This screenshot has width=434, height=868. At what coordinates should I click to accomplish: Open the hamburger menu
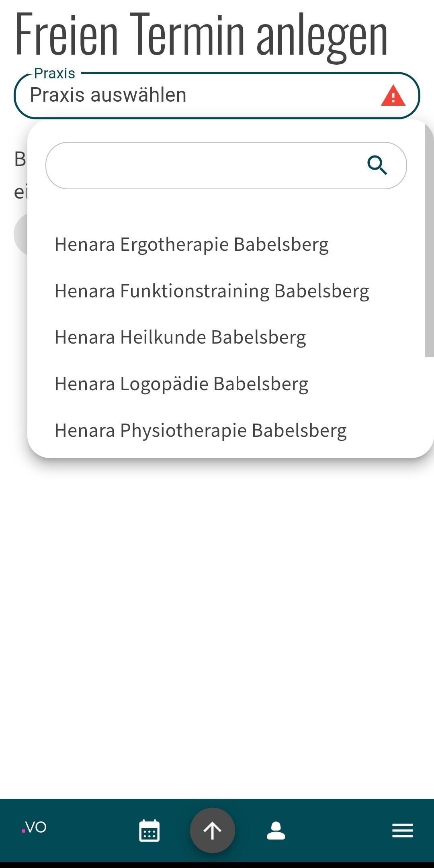coord(402,830)
